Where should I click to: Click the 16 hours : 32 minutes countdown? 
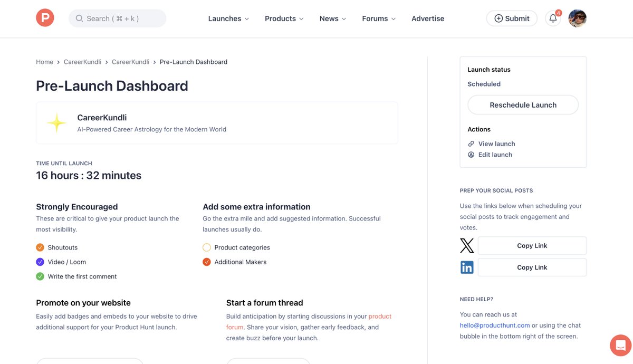tap(89, 176)
